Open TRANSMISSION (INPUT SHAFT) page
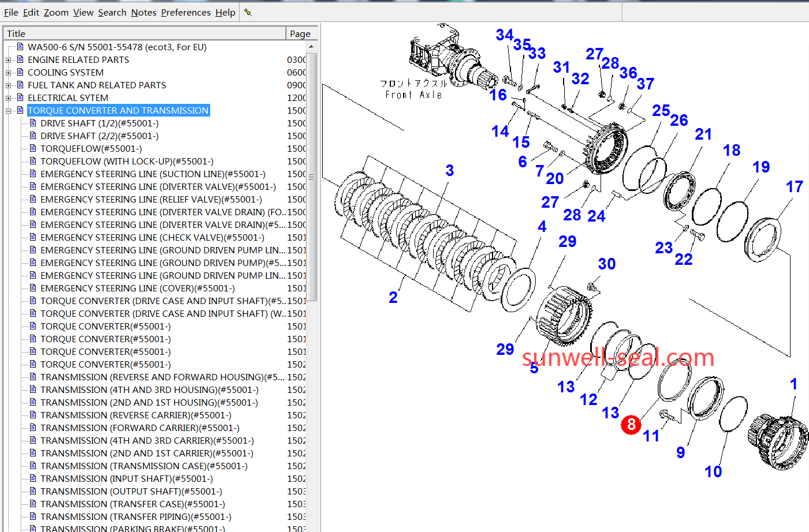Screen dimensions: 809x532 [x=126, y=478]
